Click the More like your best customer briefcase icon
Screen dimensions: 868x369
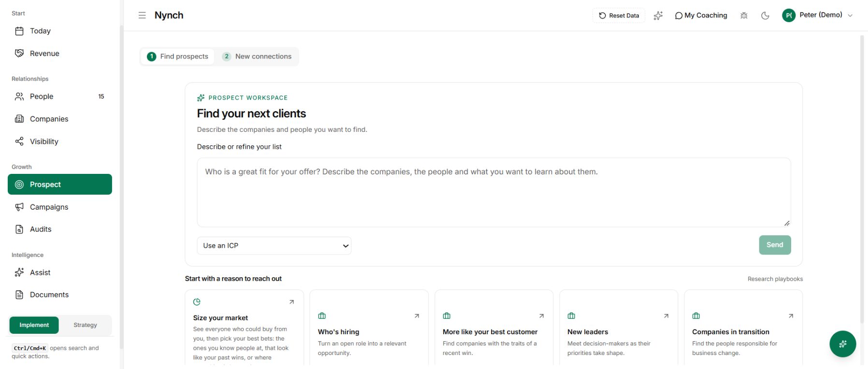pos(447,316)
